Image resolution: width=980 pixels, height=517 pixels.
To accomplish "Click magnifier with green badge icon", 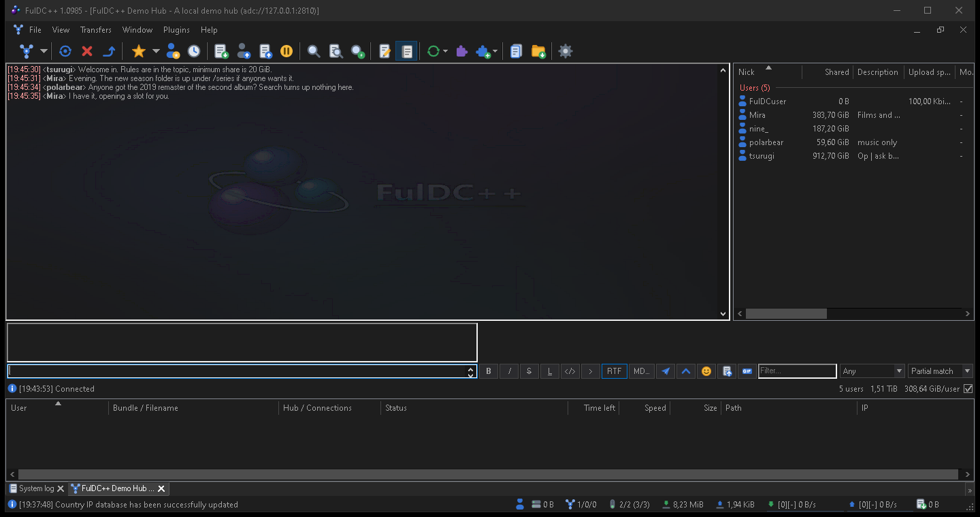I will [x=357, y=51].
